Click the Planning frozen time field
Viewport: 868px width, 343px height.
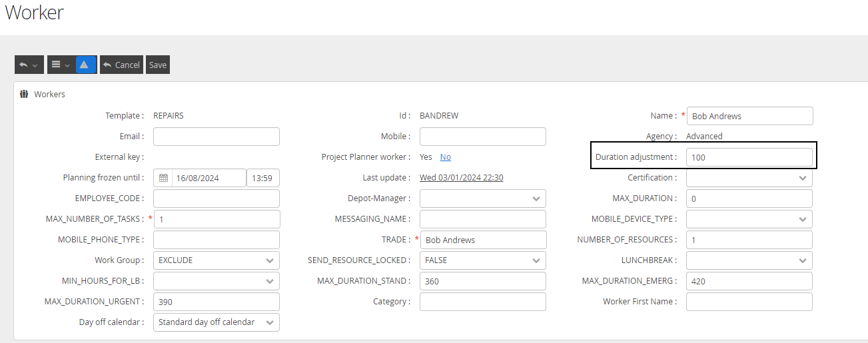[x=262, y=178]
